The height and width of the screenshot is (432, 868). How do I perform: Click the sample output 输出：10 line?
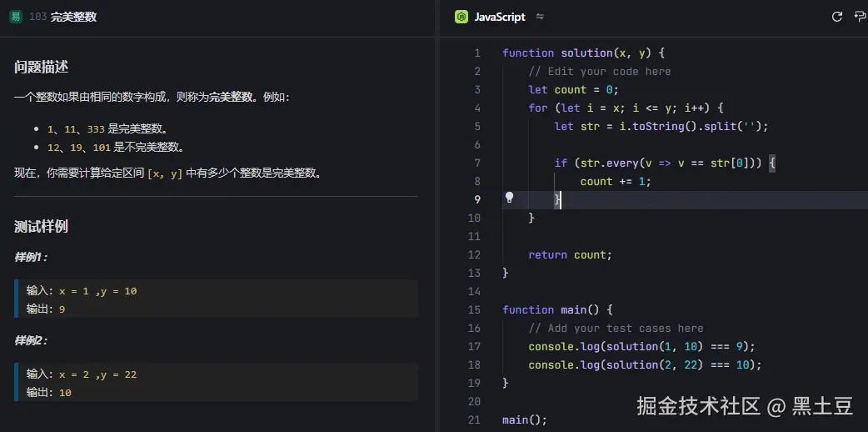click(x=48, y=393)
